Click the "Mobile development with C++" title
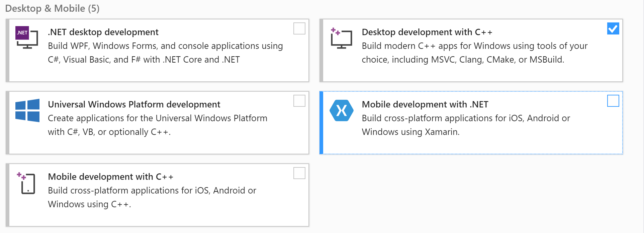 (110, 177)
